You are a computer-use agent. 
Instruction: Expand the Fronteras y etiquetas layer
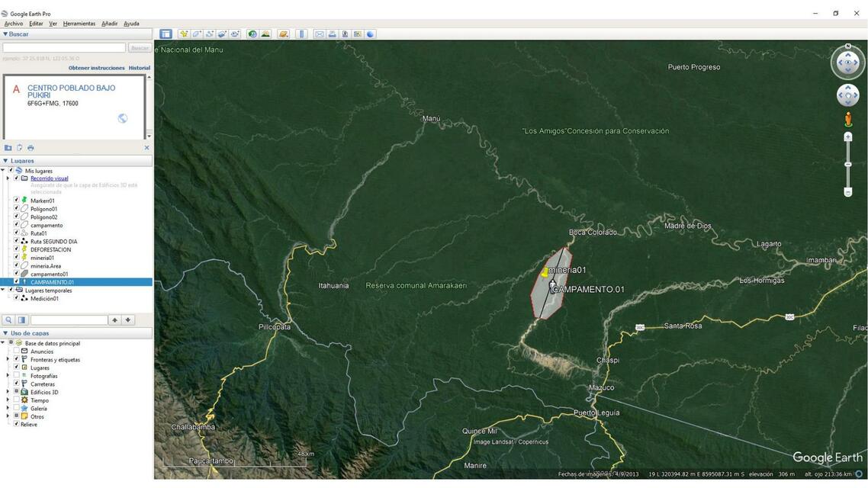click(x=8, y=360)
